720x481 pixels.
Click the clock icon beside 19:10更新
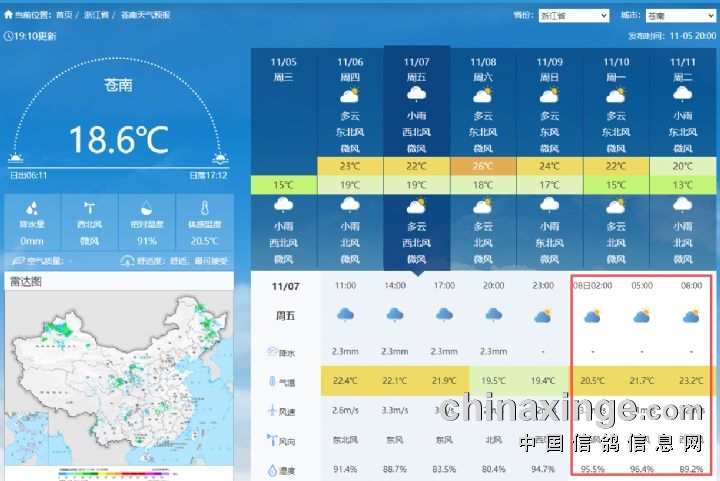(x=9, y=35)
